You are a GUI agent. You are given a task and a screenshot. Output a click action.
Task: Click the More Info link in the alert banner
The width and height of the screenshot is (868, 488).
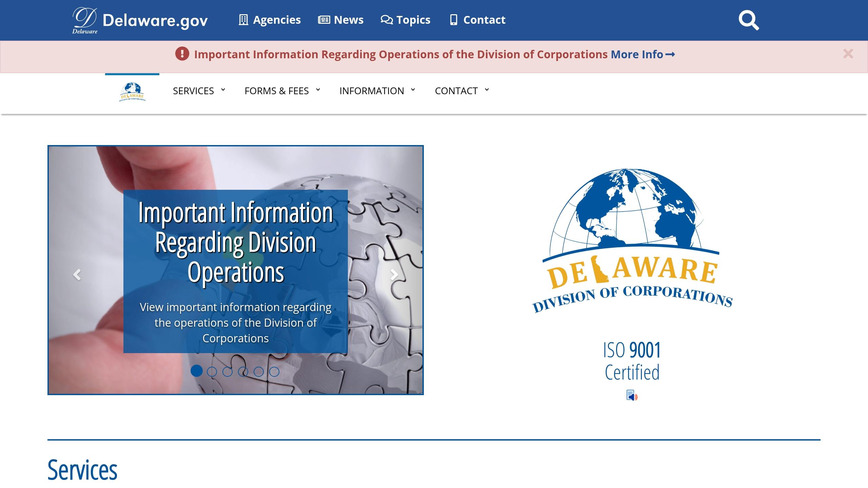(x=637, y=54)
